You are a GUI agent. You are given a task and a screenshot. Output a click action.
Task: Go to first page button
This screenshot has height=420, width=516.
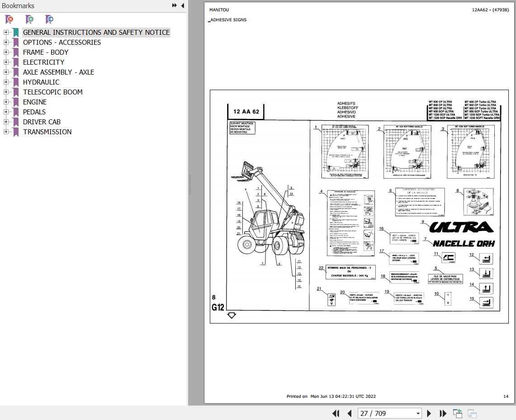point(336,413)
